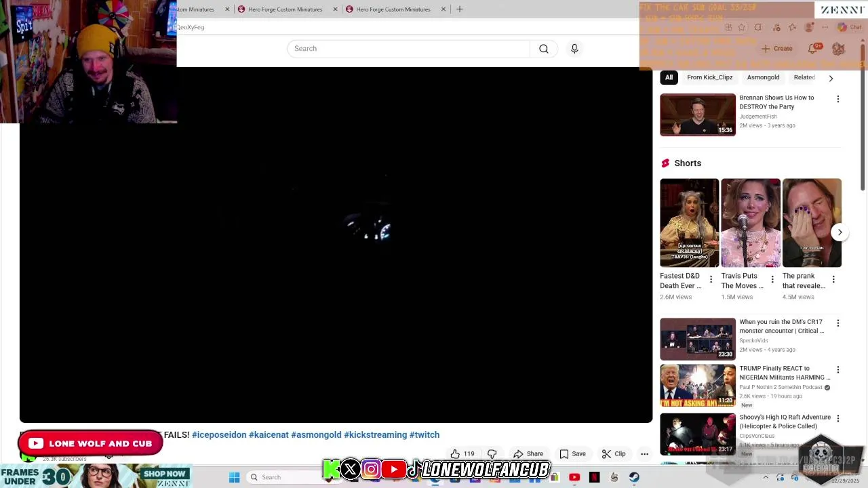Open YouTube app in taskbar

pyautogui.click(x=574, y=477)
